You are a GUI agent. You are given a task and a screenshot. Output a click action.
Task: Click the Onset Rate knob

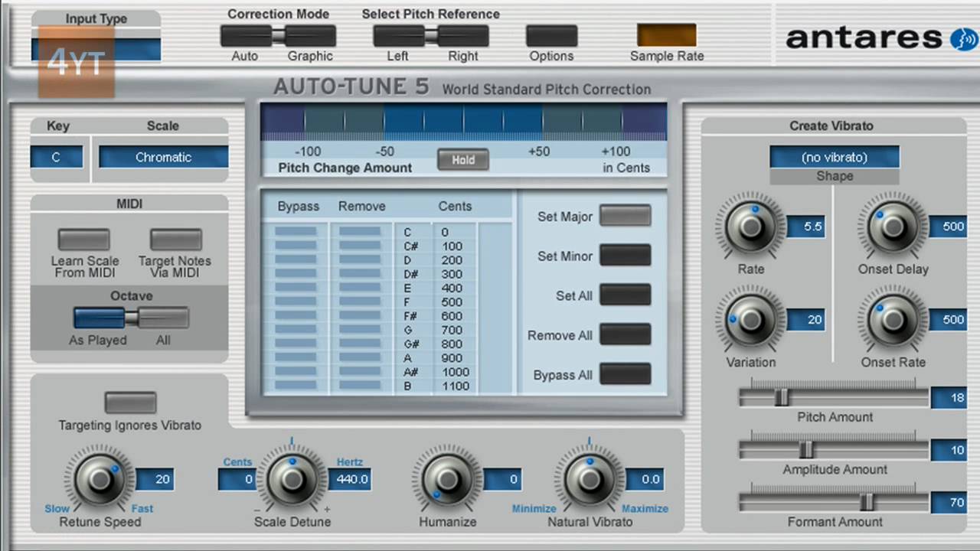893,320
